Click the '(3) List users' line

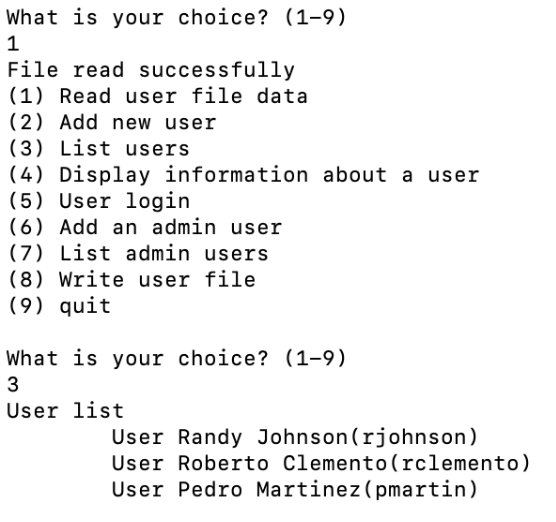click(x=99, y=149)
